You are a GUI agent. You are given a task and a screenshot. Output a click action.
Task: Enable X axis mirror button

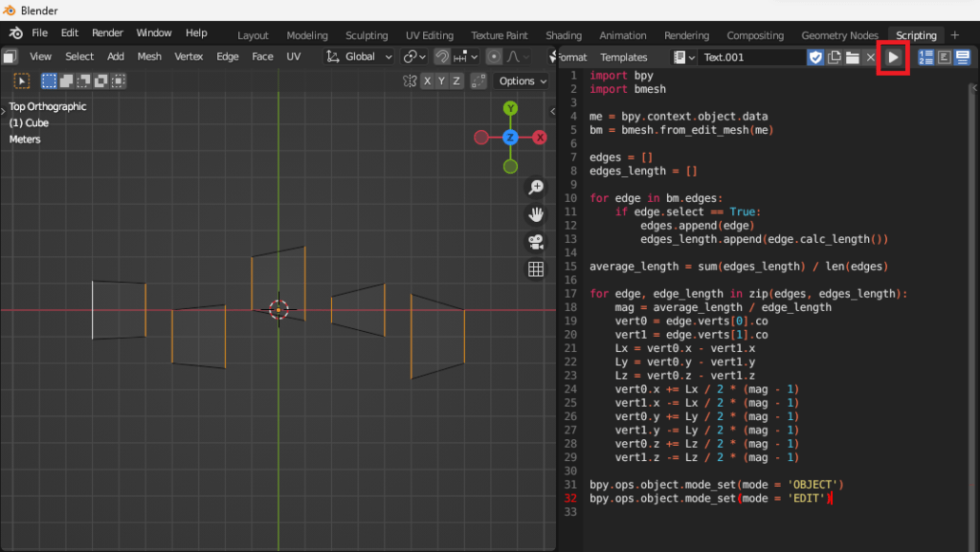[x=427, y=81]
